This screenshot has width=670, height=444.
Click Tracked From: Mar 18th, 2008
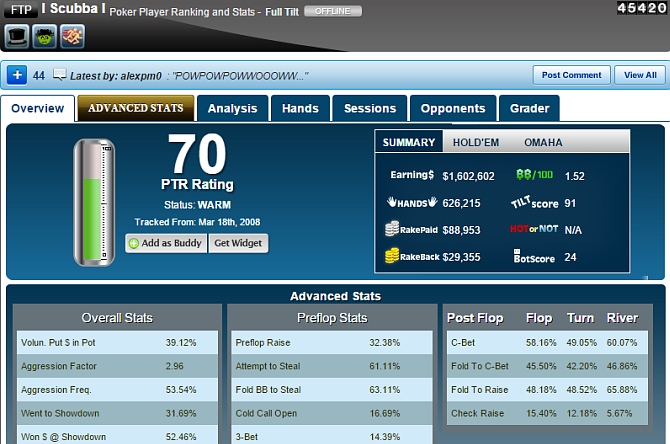point(197,222)
